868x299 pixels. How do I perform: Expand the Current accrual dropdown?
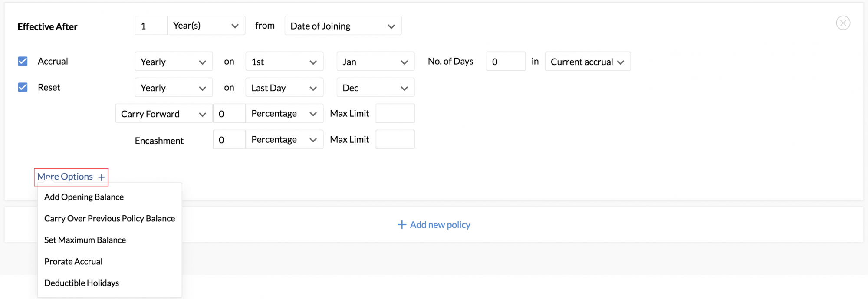(x=587, y=62)
